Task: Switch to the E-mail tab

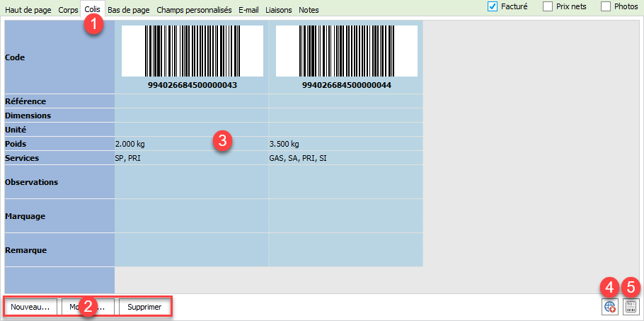Action: click(x=248, y=10)
